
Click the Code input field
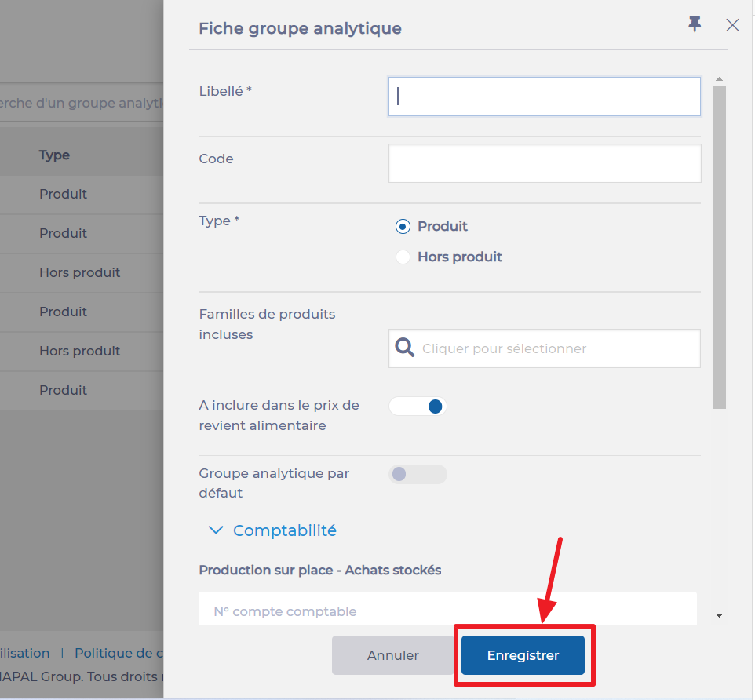click(544, 163)
